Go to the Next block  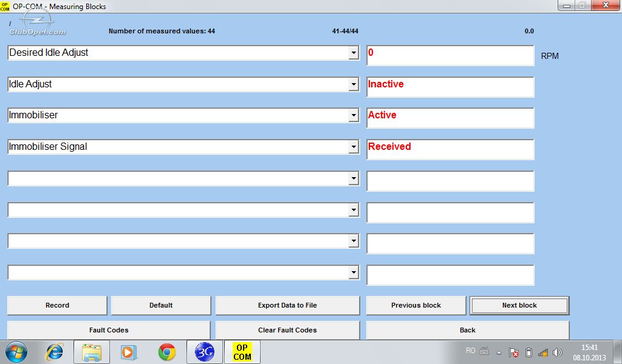519,305
